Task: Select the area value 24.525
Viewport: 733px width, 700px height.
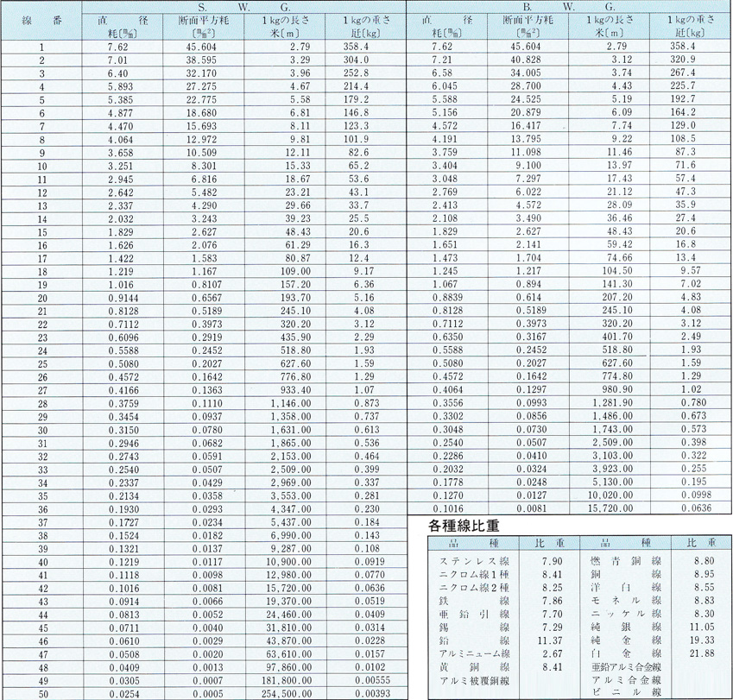Action: tap(526, 99)
